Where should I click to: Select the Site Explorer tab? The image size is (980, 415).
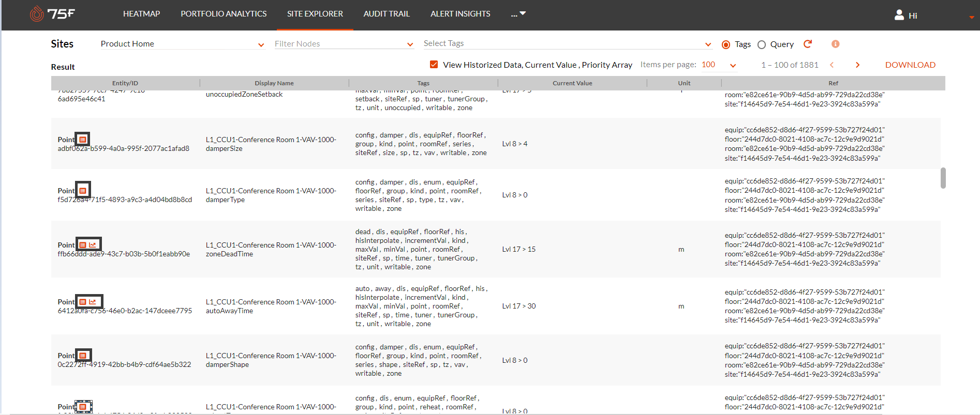point(315,14)
